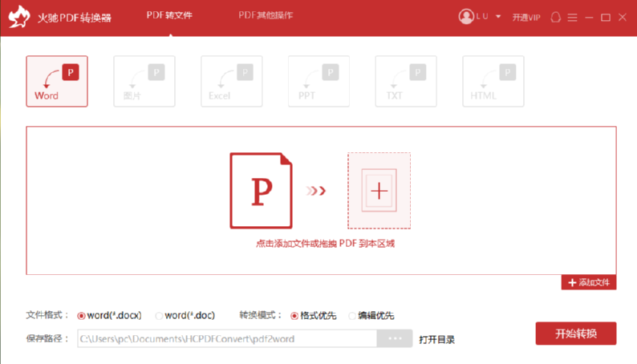This screenshot has width=637, height=364.
Task: Choose the PDF to HTML conversion icon
Action: pyautogui.click(x=493, y=81)
